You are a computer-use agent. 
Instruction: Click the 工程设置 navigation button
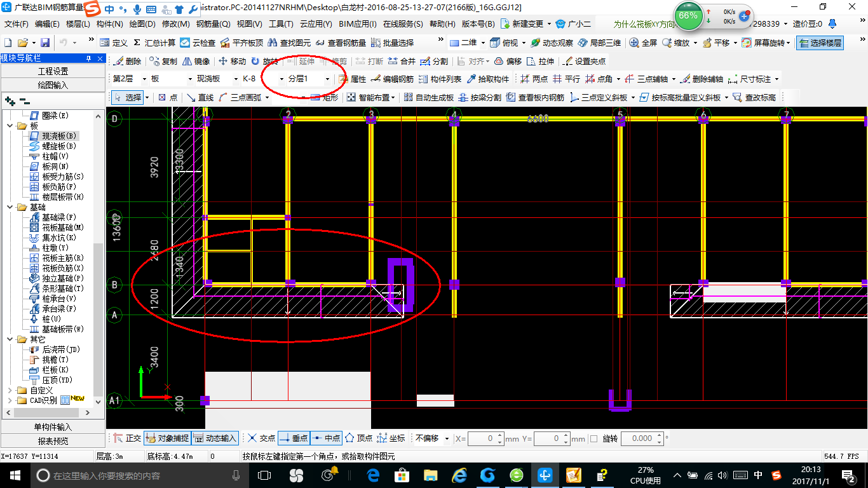(53, 71)
